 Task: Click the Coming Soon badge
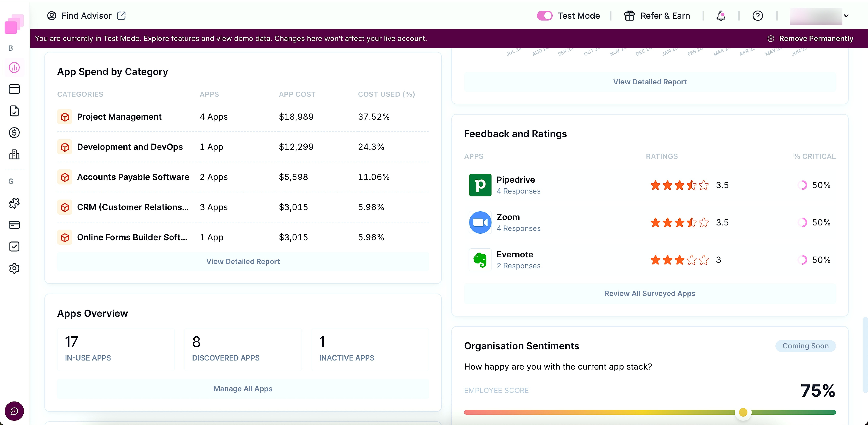805,346
